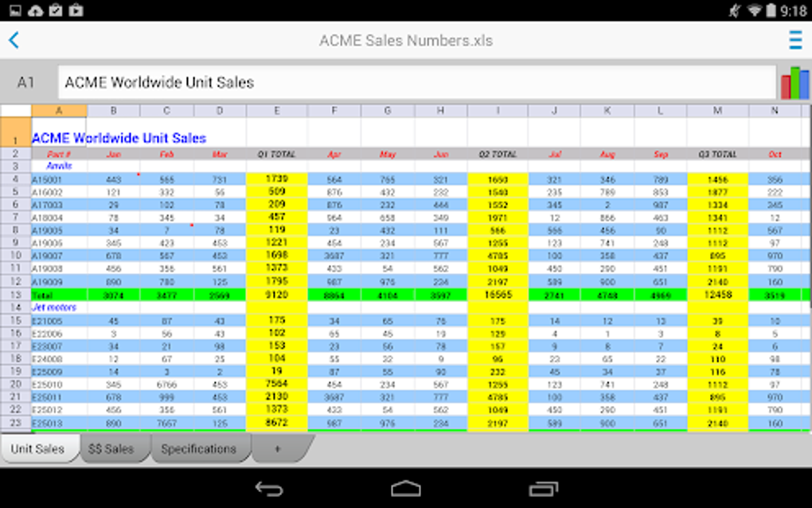Select Q1 total cell showing 9120

[x=277, y=295]
